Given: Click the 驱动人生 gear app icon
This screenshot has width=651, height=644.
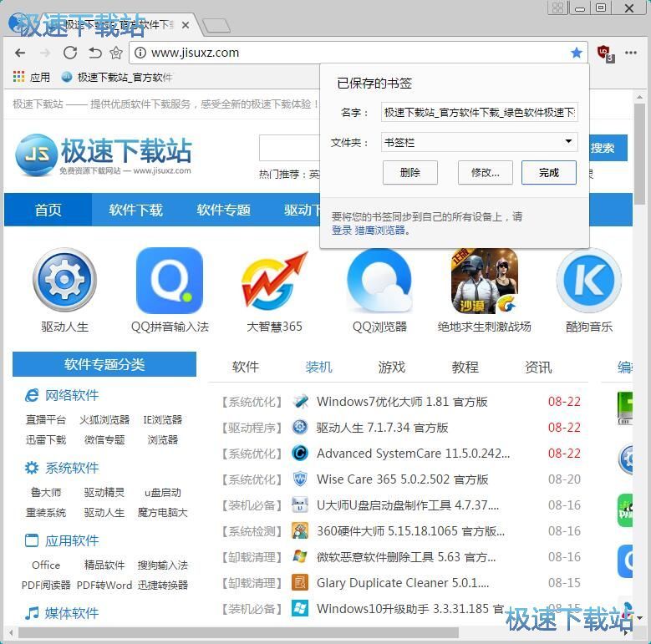Looking at the screenshot, I should click(65, 280).
